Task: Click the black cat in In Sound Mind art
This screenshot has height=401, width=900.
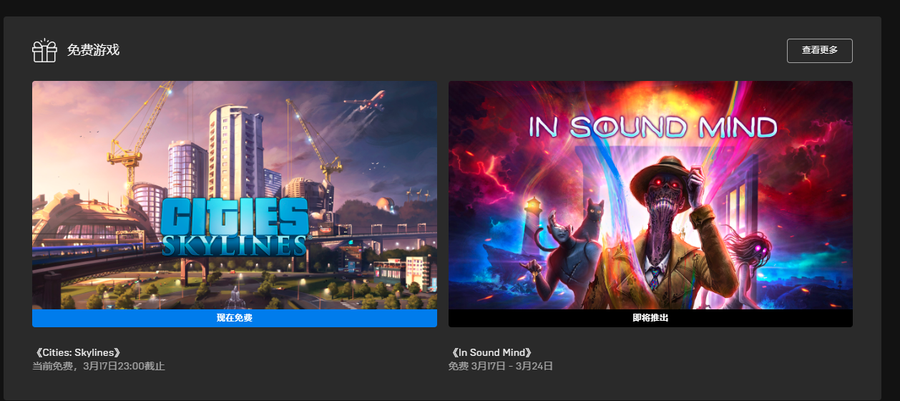Action: click(592, 219)
